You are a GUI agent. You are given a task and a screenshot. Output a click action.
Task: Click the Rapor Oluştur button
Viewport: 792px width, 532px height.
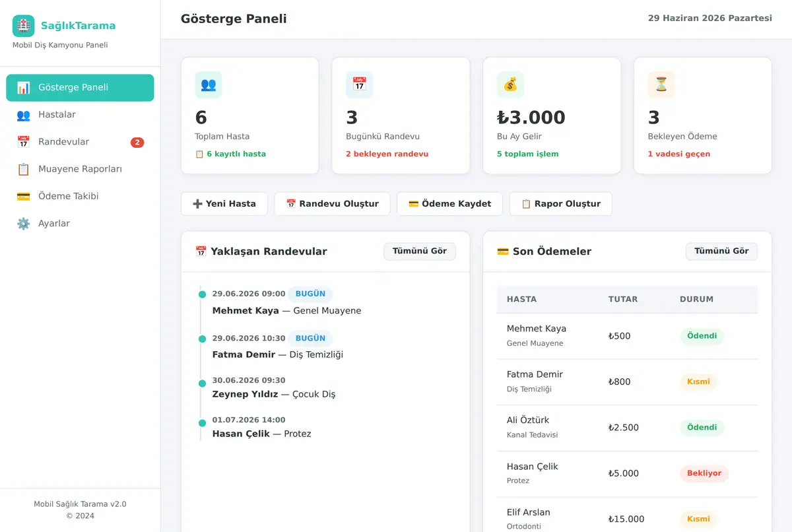pos(561,204)
